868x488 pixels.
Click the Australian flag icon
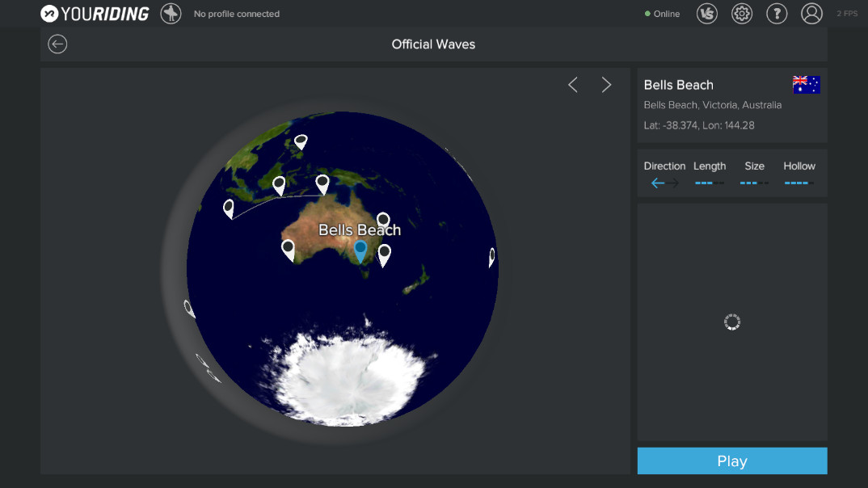point(806,85)
